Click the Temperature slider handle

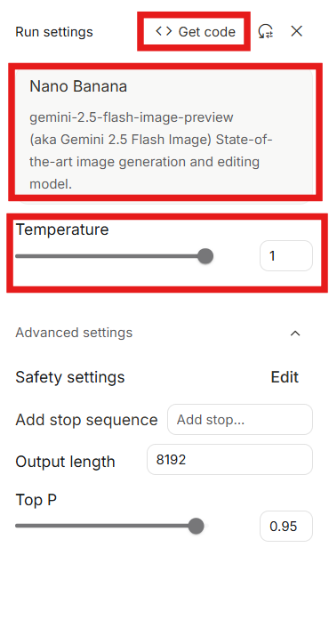pos(205,256)
